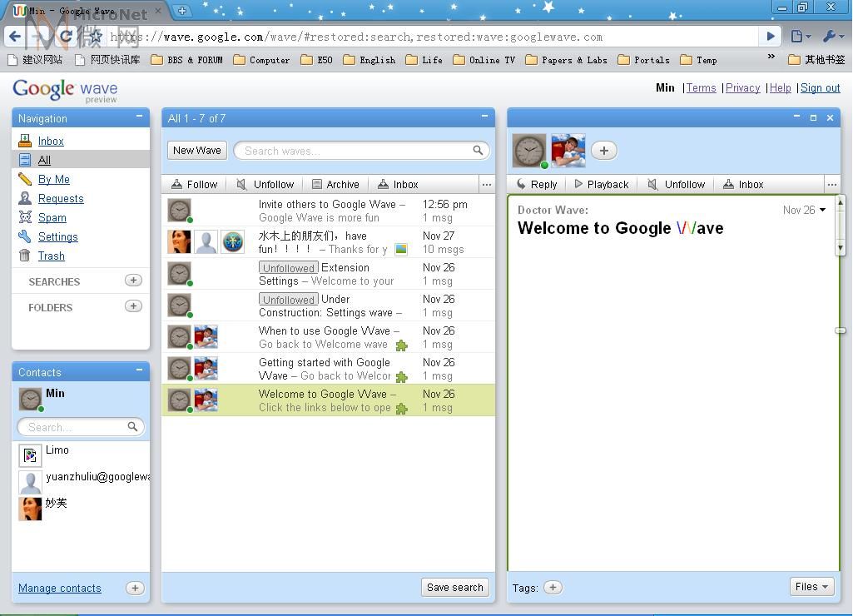The height and width of the screenshot is (616, 853).
Task: Open Requests in Navigation panel
Action: [61, 198]
